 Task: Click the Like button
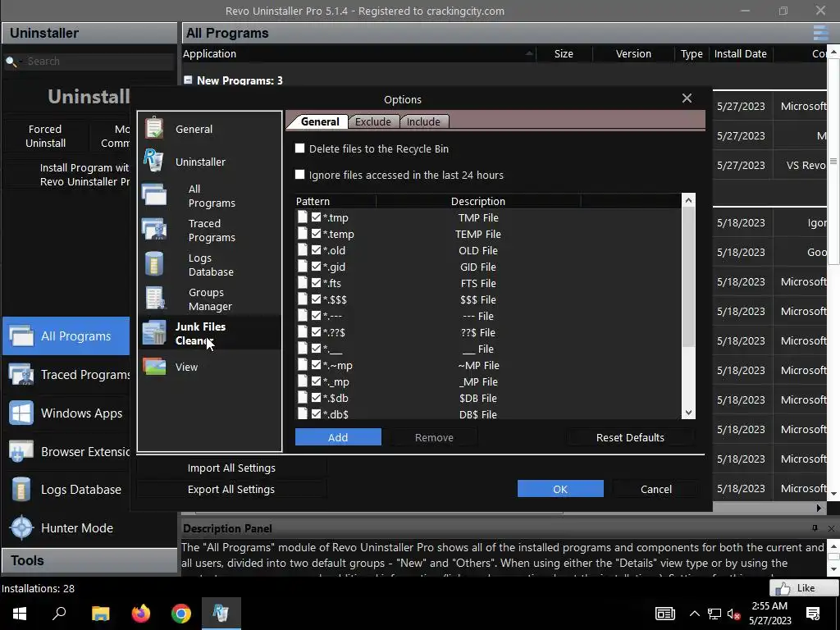click(x=804, y=587)
